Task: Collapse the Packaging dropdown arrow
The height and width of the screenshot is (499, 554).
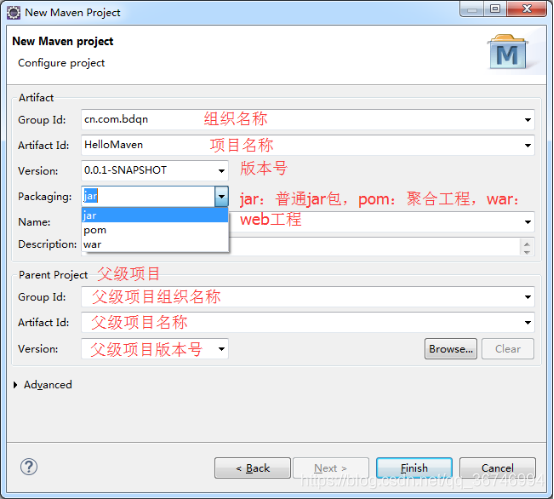Action: coord(222,196)
